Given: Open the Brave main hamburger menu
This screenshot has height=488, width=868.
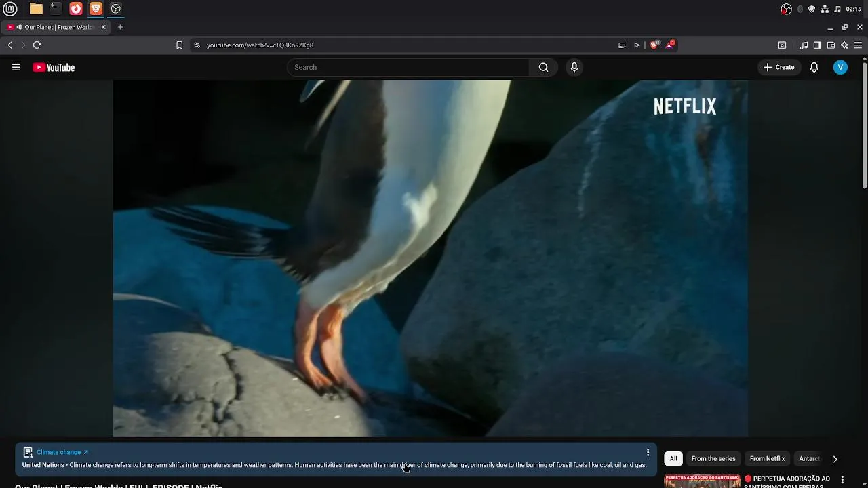Looking at the screenshot, I should click(858, 45).
